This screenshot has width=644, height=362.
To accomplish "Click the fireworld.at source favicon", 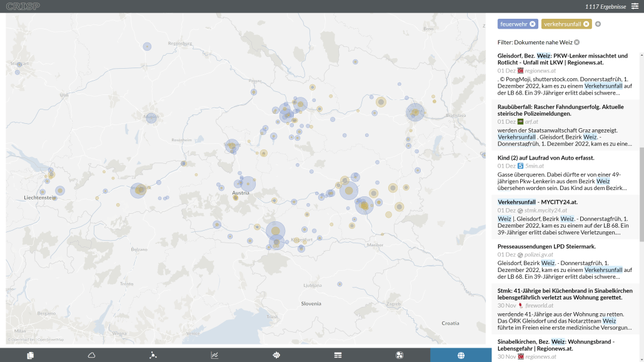I will 520,306.
